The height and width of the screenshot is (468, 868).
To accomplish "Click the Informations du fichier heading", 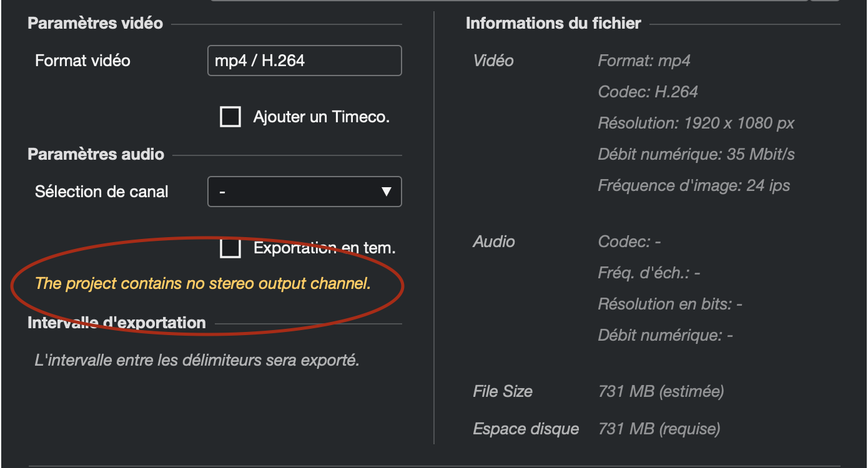I will tap(553, 23).
